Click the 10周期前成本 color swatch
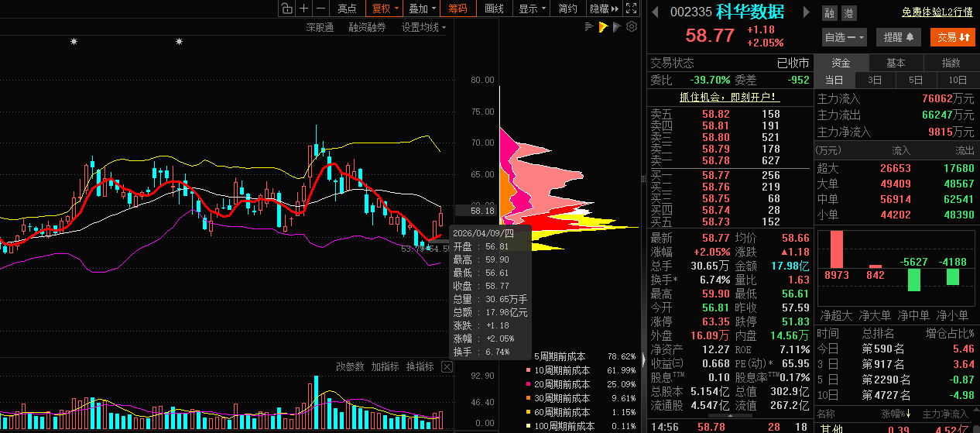Viewport: 980px width, 433px height. (529, 371)
